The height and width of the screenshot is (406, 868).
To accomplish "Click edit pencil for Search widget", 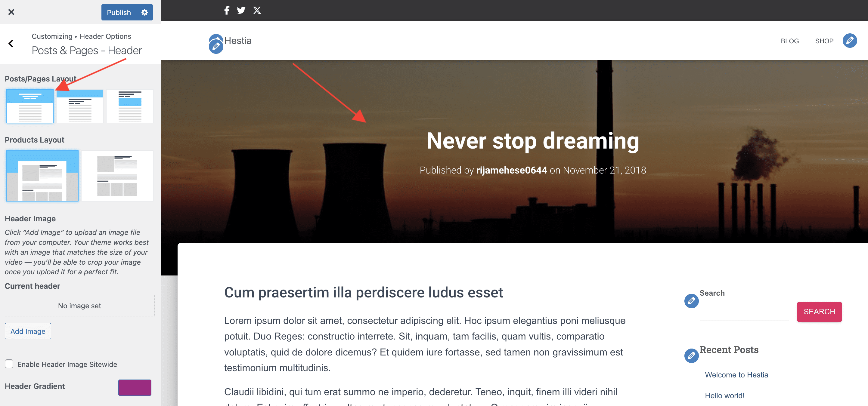I will click(691, 301).
